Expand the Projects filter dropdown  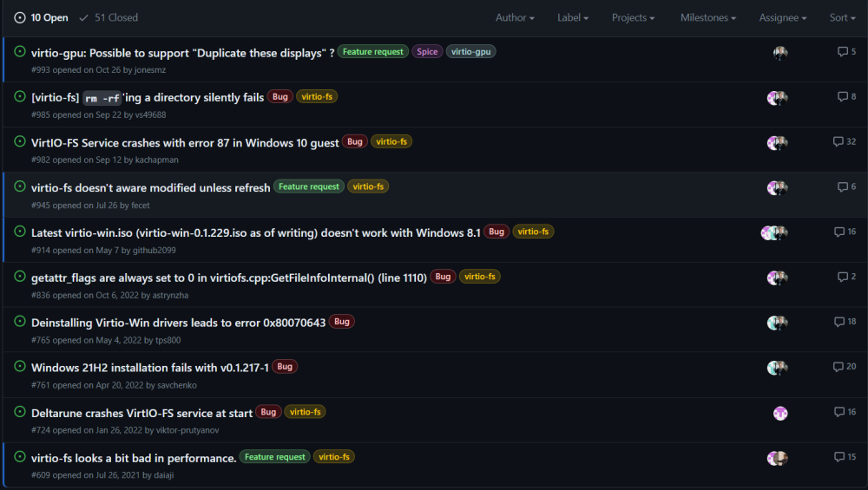(633, 17)
